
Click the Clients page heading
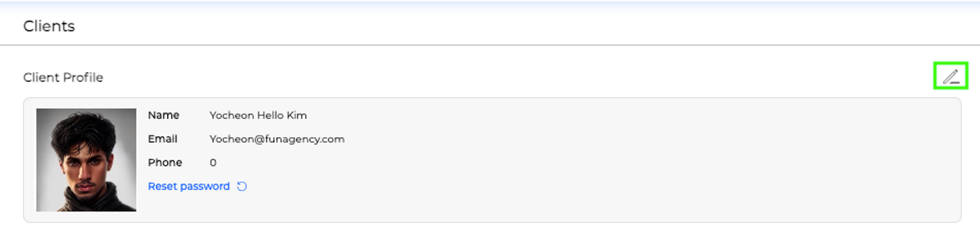coord(49,26)
